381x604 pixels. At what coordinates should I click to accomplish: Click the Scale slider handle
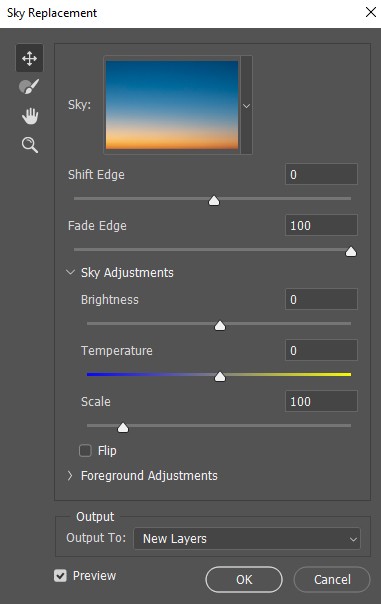(x=123, y=427)
